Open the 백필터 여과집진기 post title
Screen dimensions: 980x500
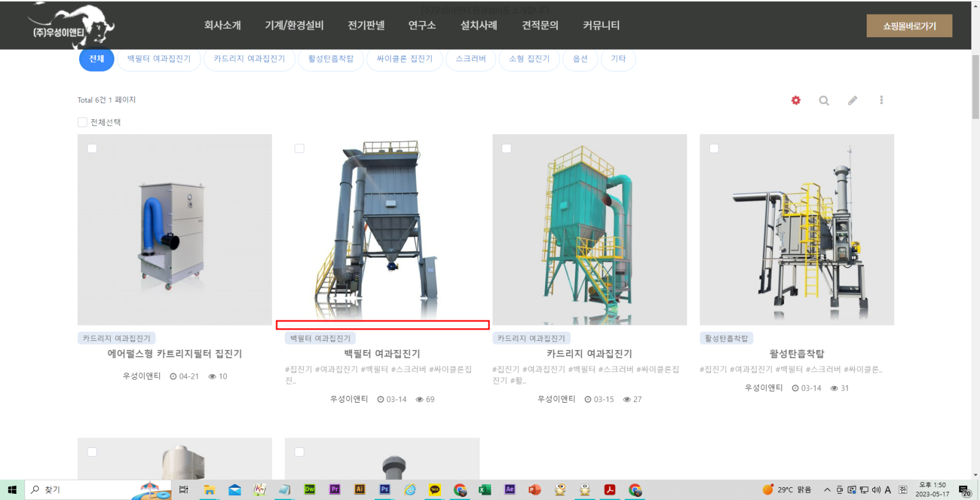382,354
